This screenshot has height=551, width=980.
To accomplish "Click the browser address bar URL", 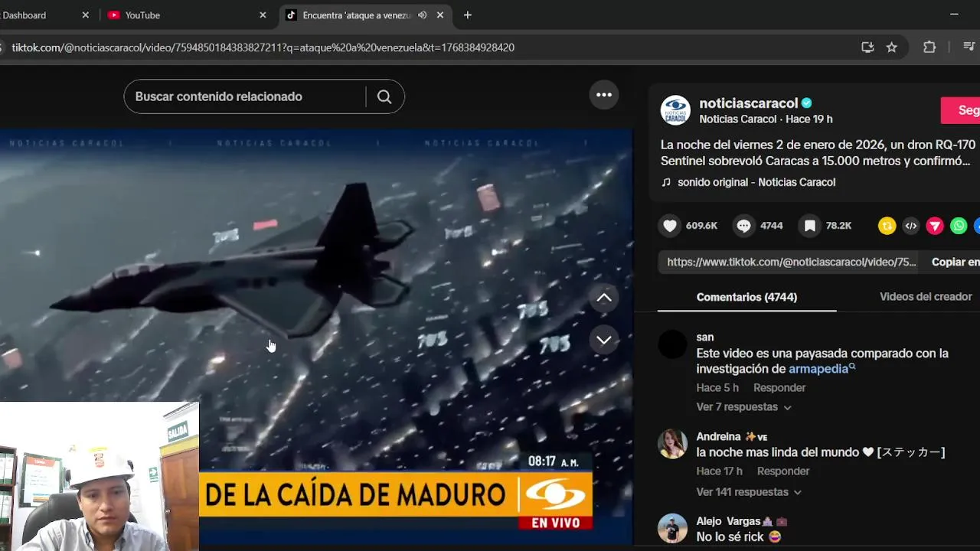I will [x=263, y=47].
